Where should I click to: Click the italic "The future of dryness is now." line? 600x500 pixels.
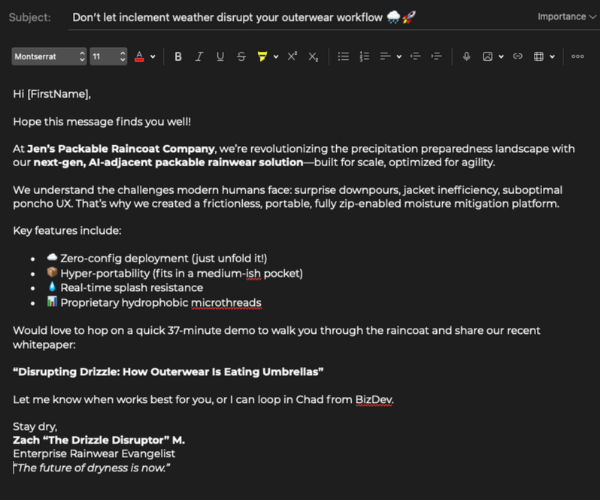click(x=92, y=468)
